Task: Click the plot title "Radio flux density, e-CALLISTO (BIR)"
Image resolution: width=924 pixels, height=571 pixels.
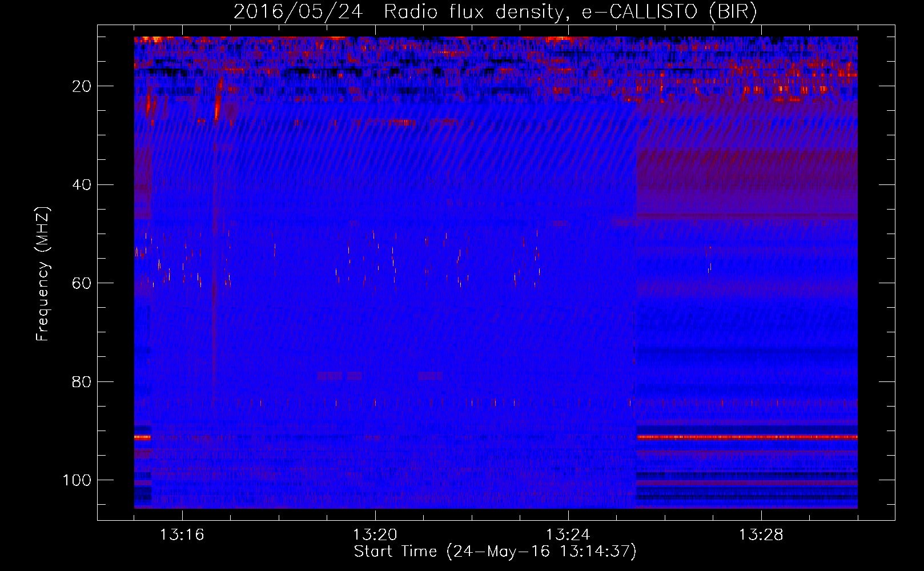Action: [570, 12]
